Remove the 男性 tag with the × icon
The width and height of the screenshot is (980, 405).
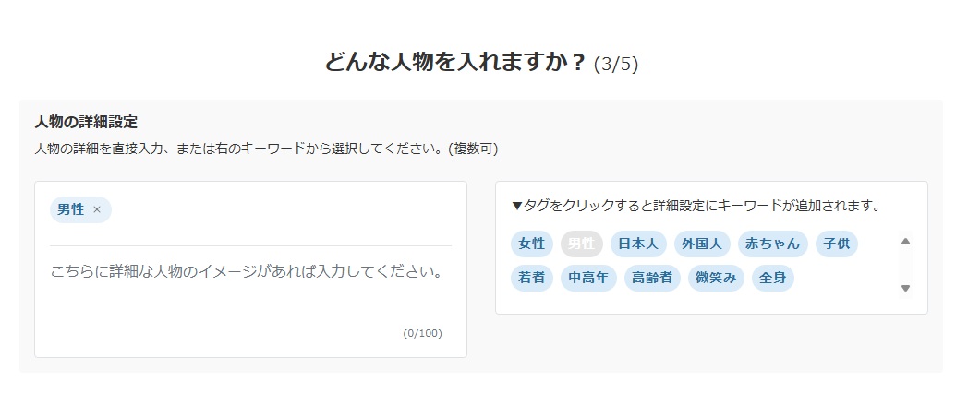(x=97, y=210)
